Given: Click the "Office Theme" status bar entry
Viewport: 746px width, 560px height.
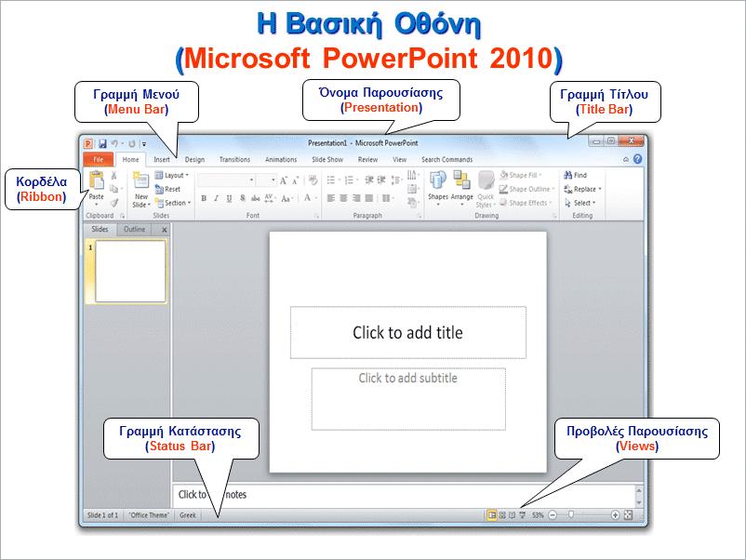Looking at the screenshot, I should (x=149, y=515).
